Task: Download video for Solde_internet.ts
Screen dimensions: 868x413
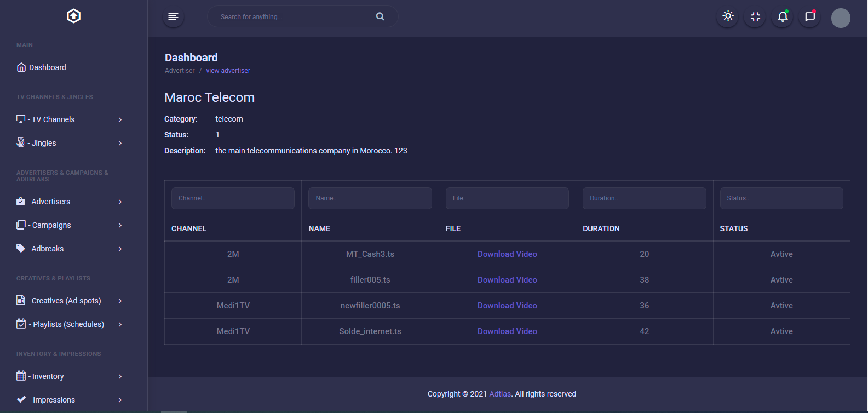Action: pos(507,331)
